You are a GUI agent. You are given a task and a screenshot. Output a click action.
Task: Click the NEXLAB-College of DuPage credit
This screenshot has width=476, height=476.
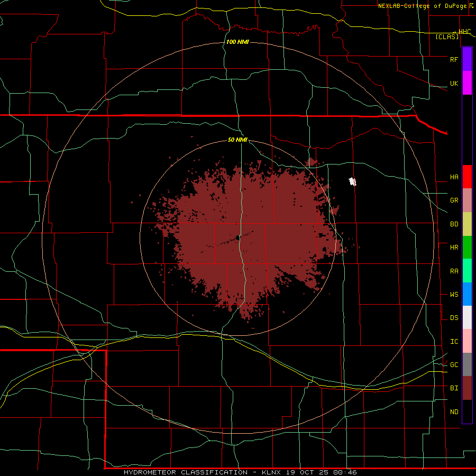[x=422, y=6]
